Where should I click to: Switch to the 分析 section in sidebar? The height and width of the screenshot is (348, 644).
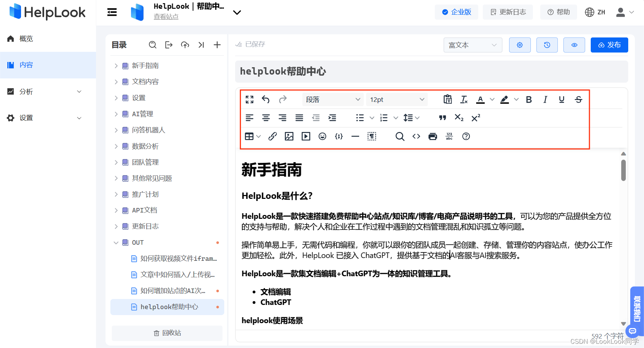26,91
